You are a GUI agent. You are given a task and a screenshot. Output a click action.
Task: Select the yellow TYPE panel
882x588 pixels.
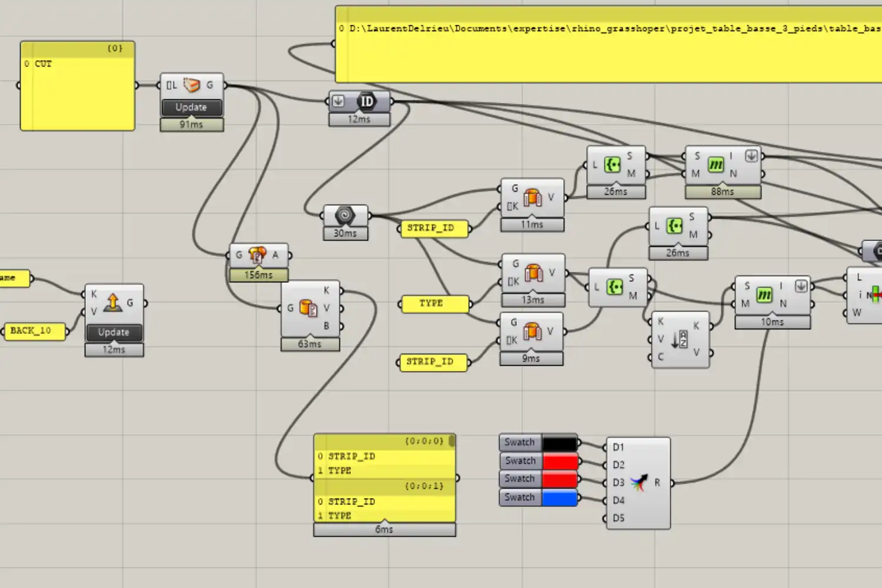pos(435,303)
